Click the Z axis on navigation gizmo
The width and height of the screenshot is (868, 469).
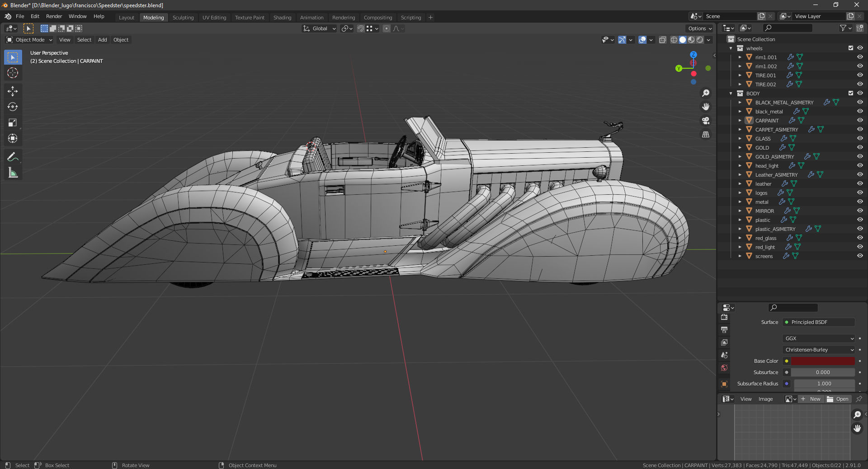point(693,55)
